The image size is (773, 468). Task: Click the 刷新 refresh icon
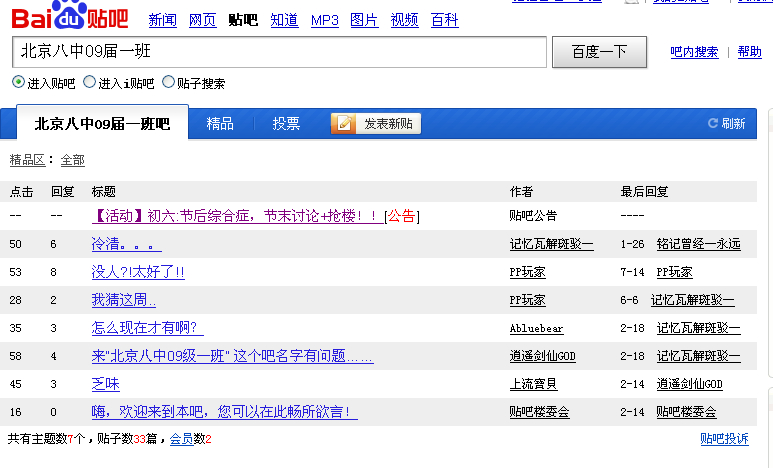click(x=712, y=123)
